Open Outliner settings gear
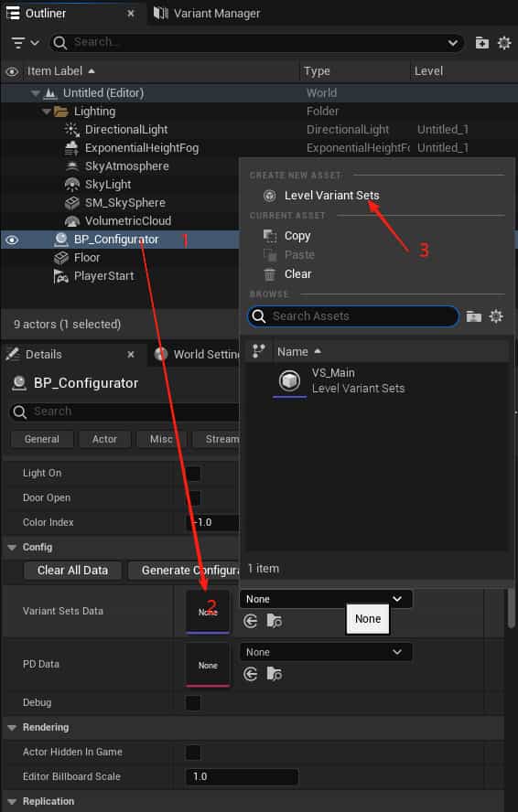 504,42
